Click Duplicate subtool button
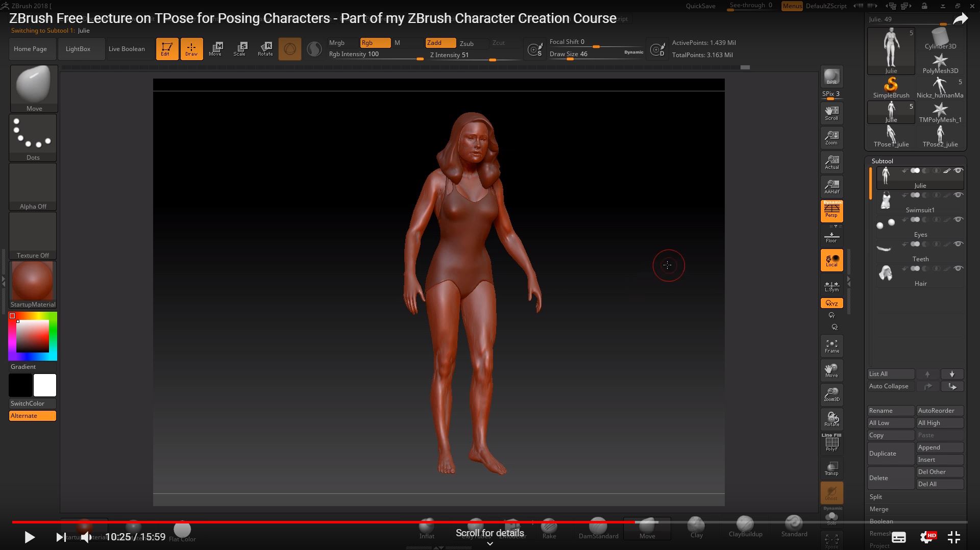 [x=891, y=454]
